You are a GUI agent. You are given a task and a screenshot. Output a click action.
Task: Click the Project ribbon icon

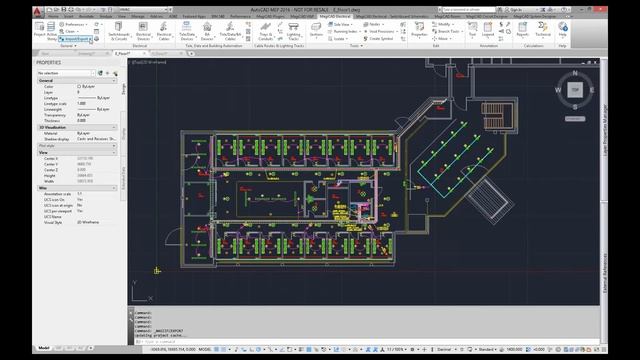coord(39,30)
